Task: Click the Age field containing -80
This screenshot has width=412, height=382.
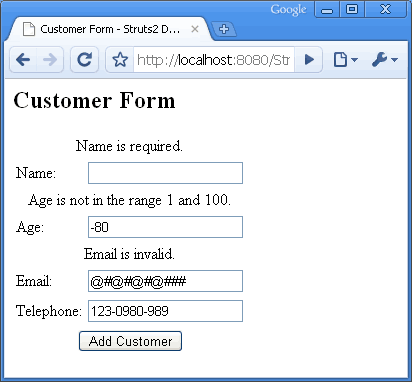Action: 165,227
